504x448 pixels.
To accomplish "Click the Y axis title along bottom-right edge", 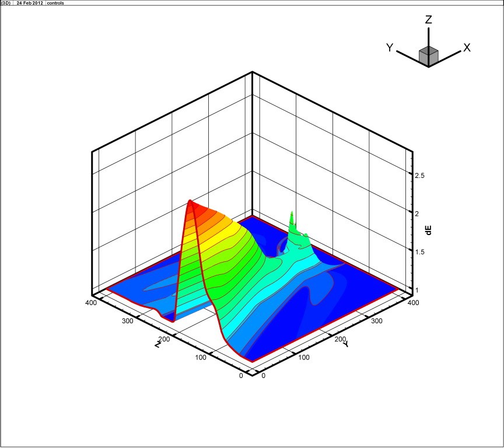I will [x=345, y=344].
